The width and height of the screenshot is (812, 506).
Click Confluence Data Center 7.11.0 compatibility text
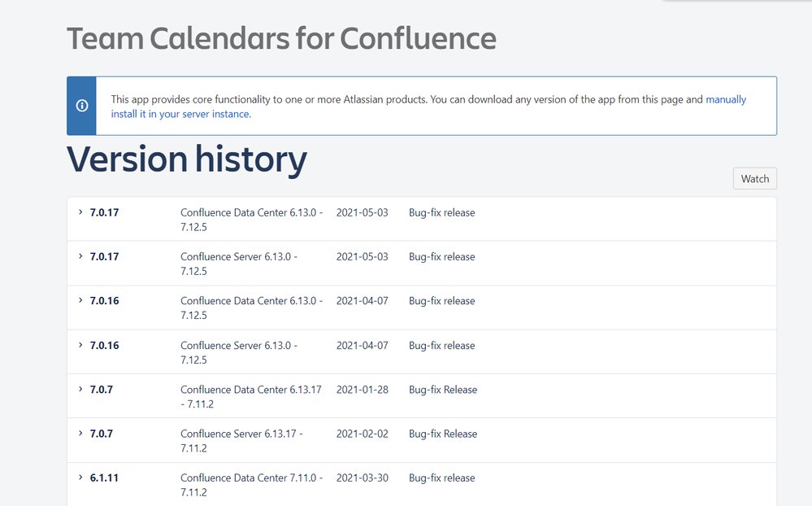click(250, 485)
